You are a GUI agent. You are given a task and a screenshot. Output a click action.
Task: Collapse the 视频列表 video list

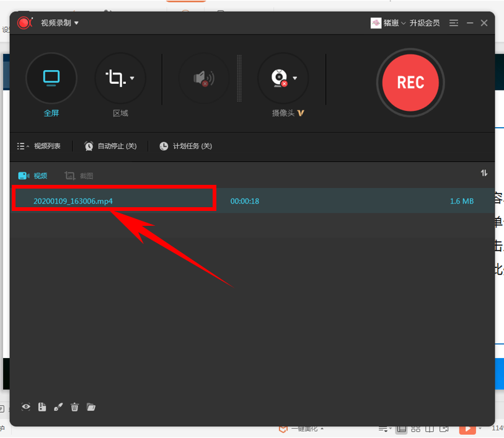pyautogui.click(x=39, y=146)
